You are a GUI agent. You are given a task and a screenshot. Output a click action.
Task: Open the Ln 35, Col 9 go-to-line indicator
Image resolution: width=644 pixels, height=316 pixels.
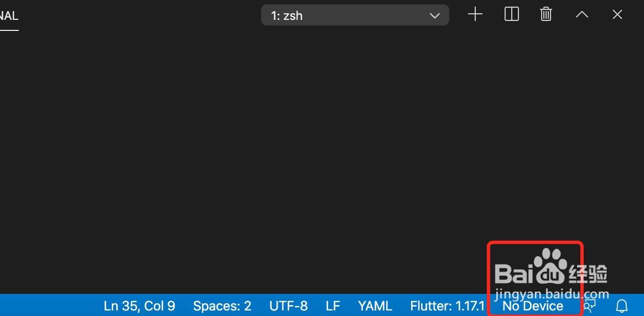pyautogui.click(x=139, y=306)
